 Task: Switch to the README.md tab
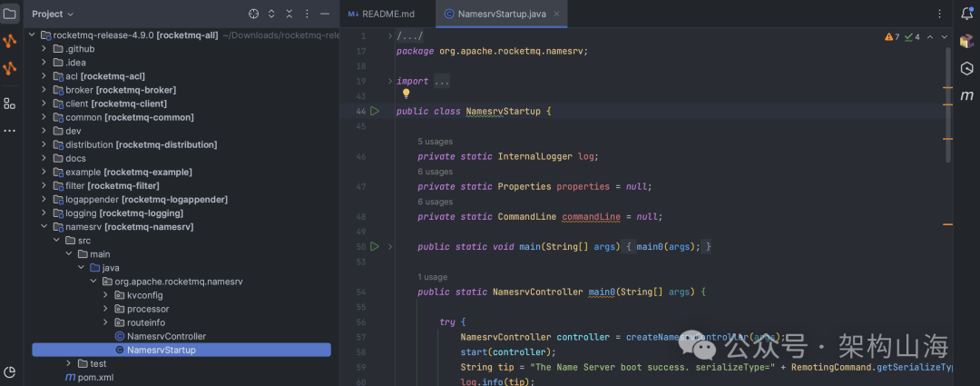[381, 14]
